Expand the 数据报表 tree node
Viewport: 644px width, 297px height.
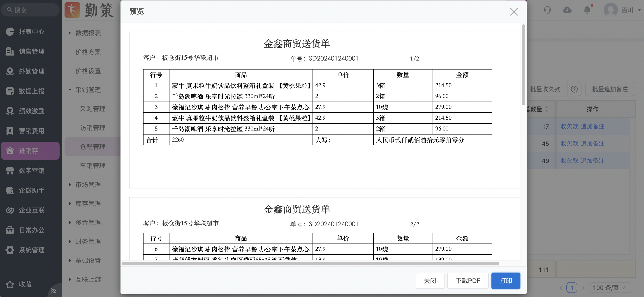point(70,33)
